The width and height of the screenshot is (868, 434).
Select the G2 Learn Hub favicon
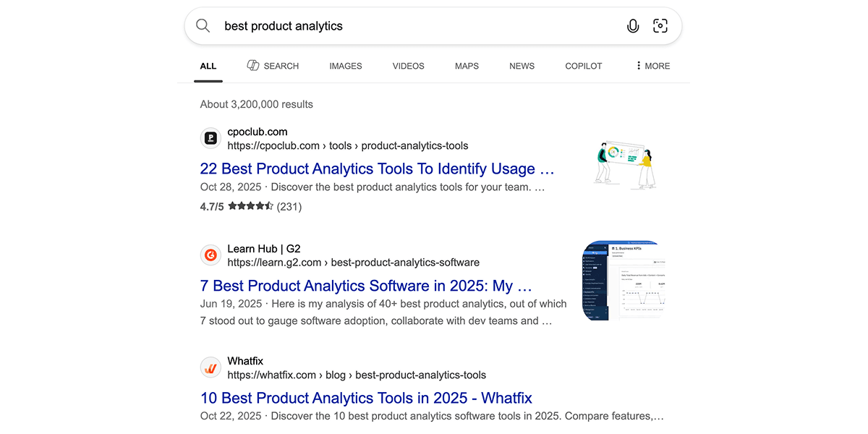click(210, 255)
